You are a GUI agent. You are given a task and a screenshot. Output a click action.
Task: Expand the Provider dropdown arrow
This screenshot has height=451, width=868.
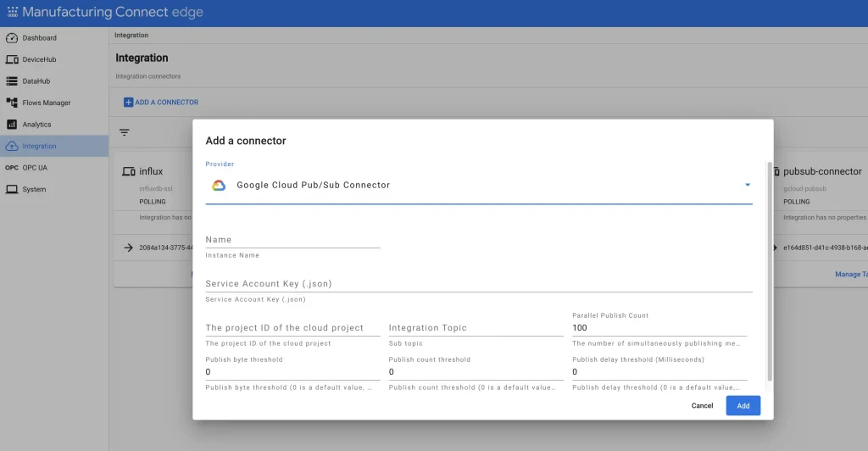[748, 185]
